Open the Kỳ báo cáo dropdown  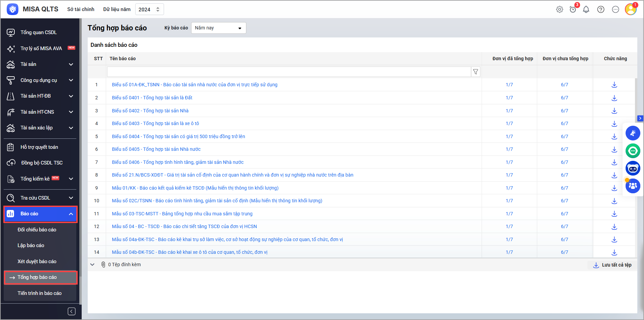pyautogui.click(x=218, y=28)
